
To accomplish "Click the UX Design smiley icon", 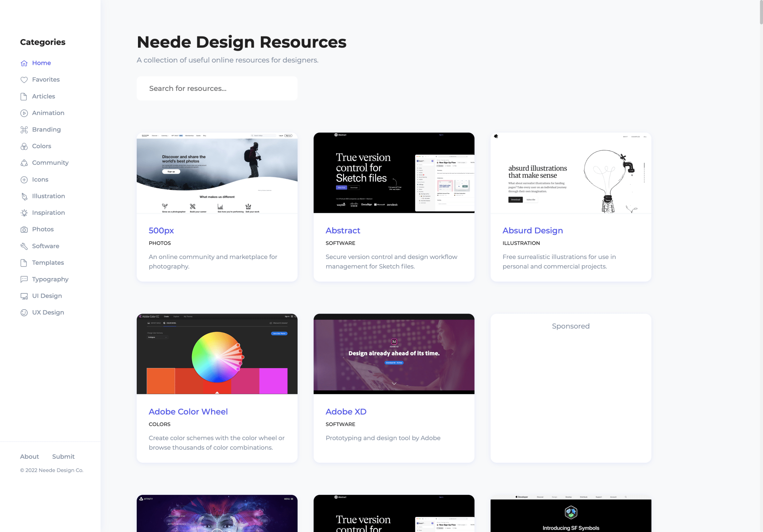I will (24, 313).
